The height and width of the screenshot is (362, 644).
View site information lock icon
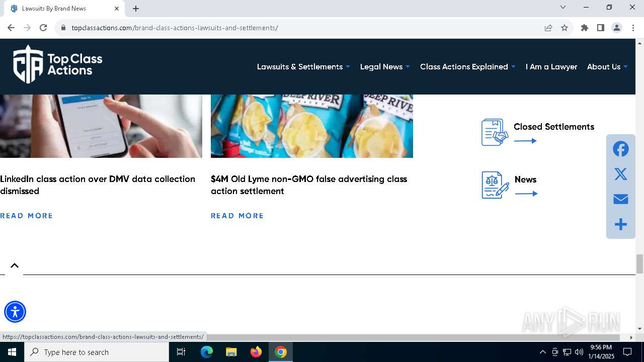tap(63, 28)
